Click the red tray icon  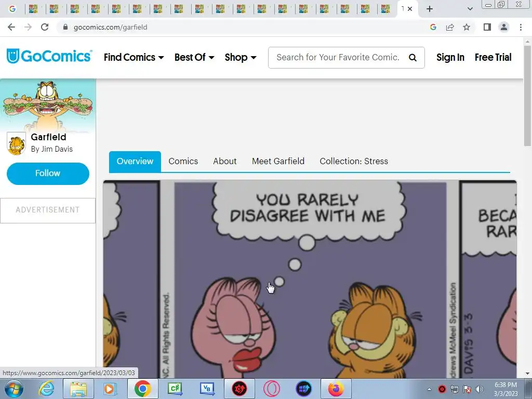(442, 389)
